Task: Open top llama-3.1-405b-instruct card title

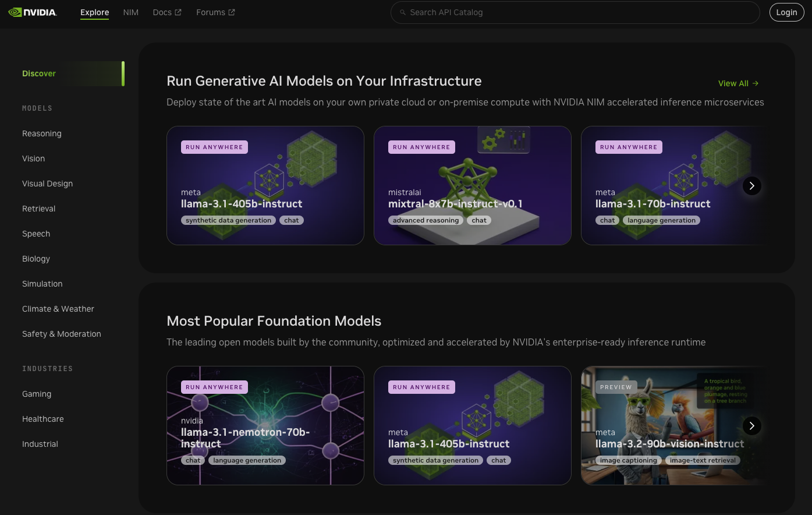Action: 242,204
